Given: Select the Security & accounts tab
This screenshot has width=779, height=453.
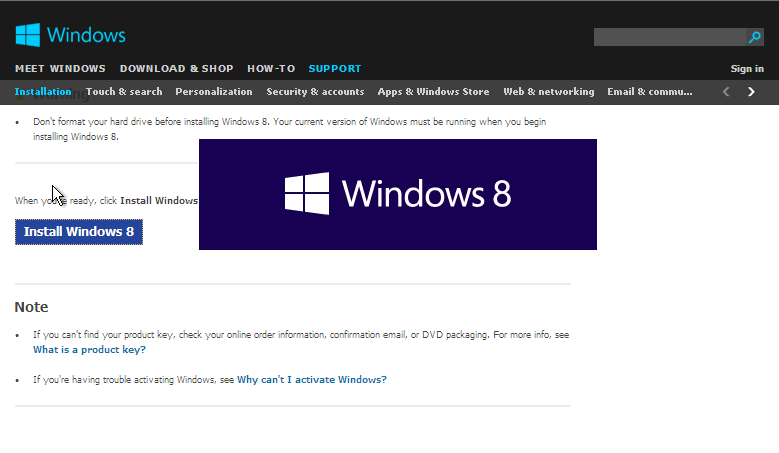Looking at the screenshot, I should click(x=315, y=91).
